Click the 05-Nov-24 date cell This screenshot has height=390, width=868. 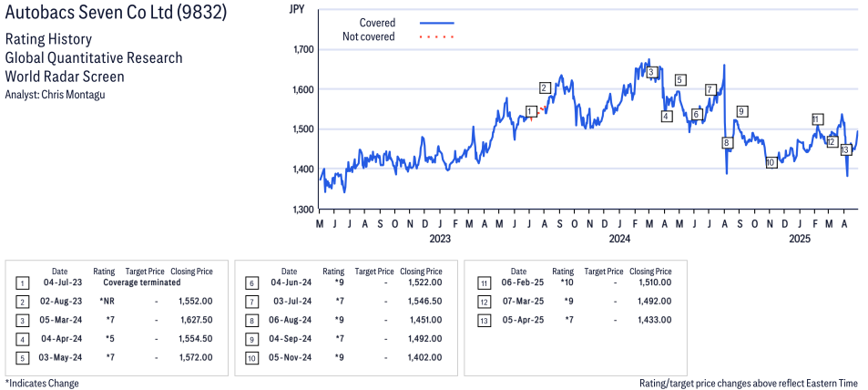(290, 357)
